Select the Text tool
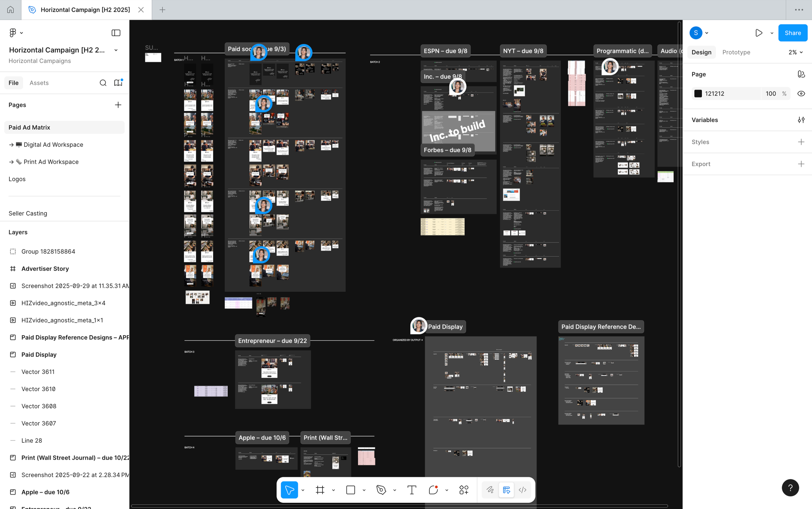 point(412,490)
